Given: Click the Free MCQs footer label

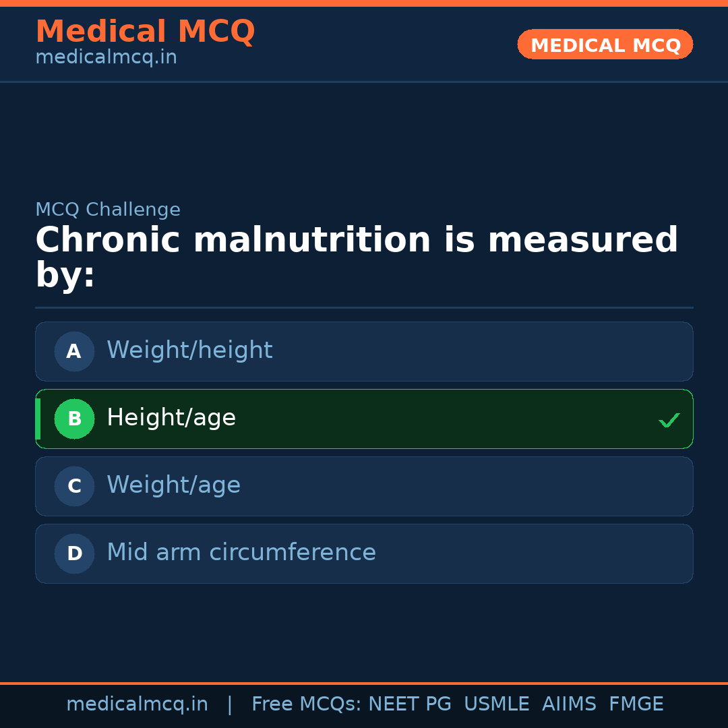Looking at the screenshot, I should pos(307,704).
